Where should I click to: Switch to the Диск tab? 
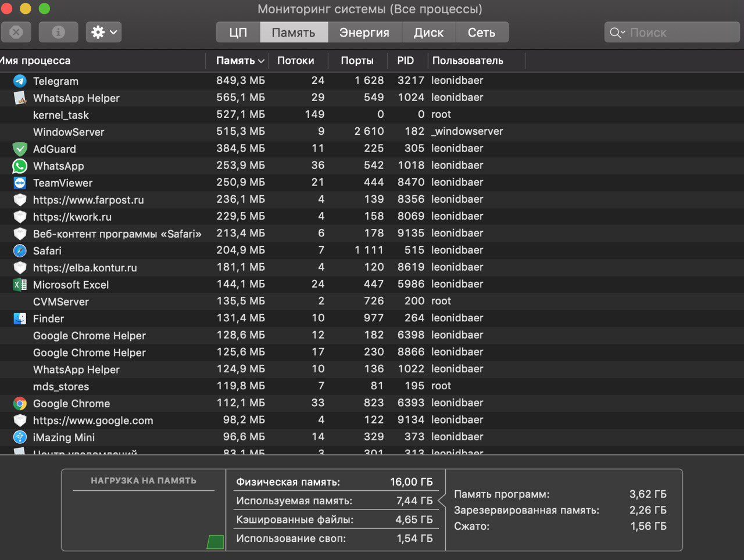tap(428, 33)
